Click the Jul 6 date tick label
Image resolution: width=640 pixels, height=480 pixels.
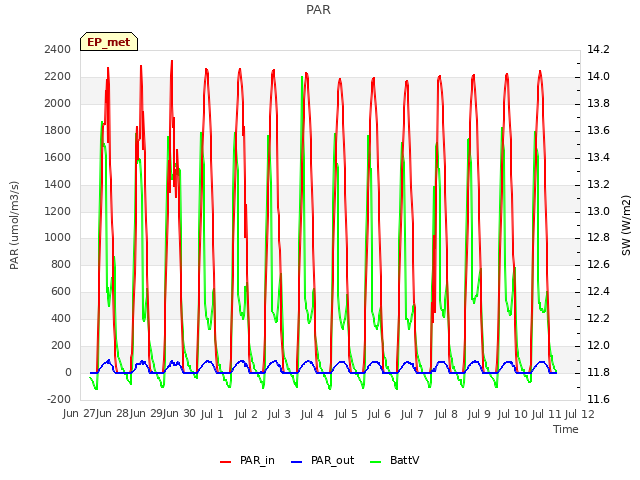(379, 414)
